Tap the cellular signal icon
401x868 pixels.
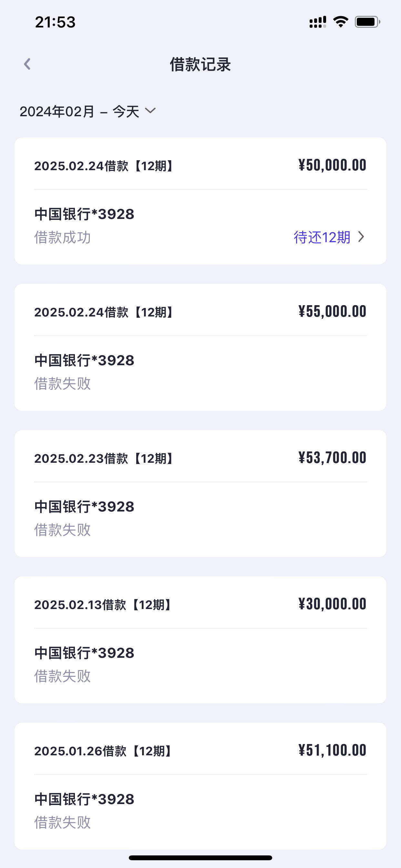click(317, 22)
